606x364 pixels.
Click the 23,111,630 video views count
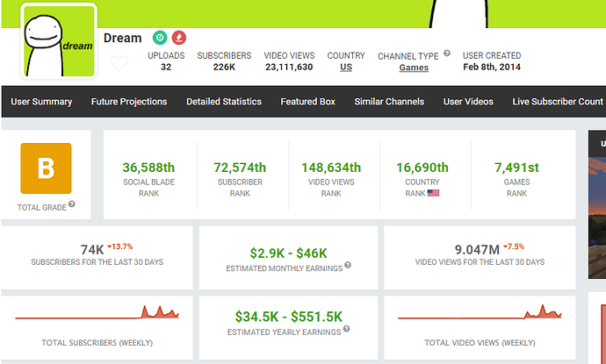coord(289,68)
